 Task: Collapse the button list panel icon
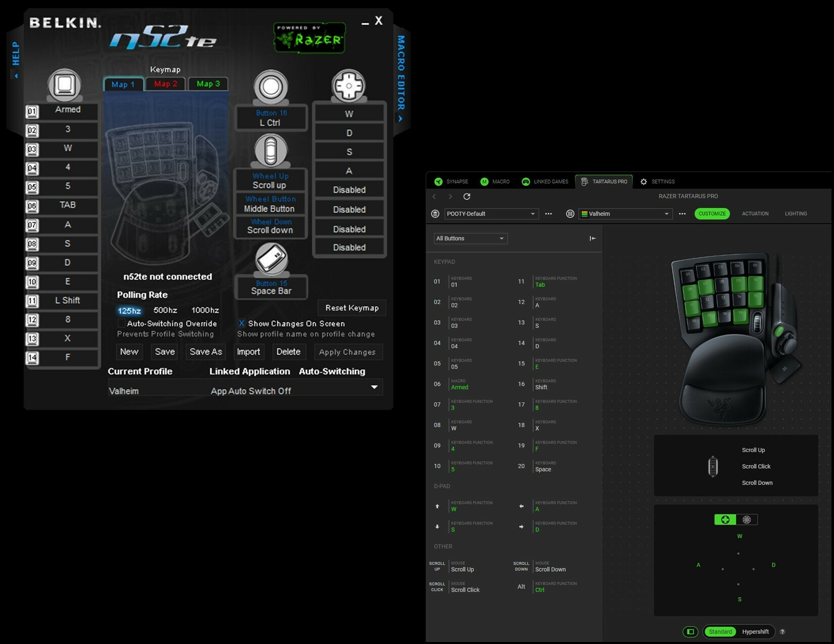[592, 238]
